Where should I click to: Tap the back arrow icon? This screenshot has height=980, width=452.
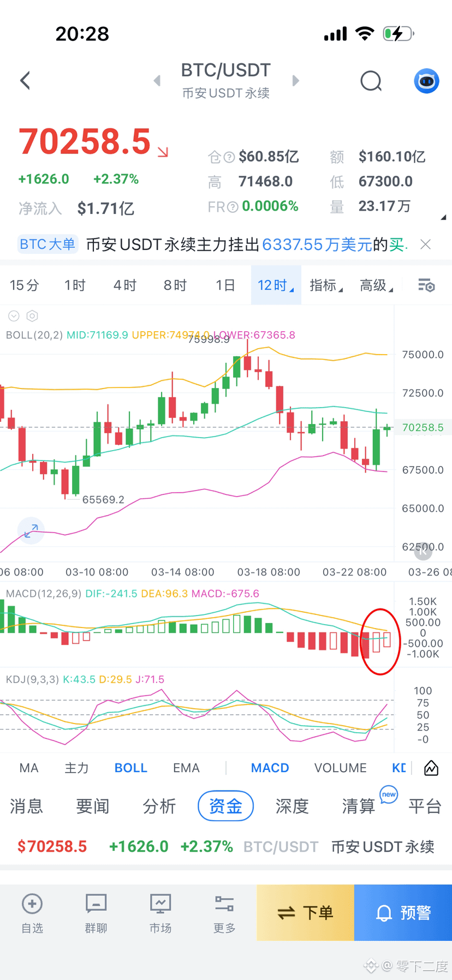click(x=25, y=81)
